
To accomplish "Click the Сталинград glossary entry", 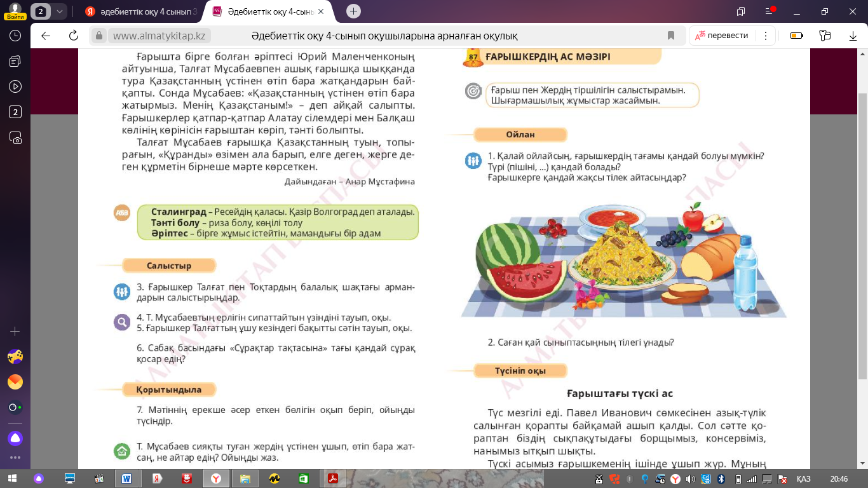I will 283,212.
